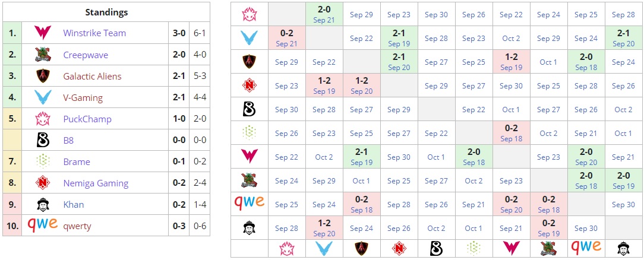Click the 0-2 Sep 21 match result cell
Screen dimensions: 644x260
click(286, 38)
